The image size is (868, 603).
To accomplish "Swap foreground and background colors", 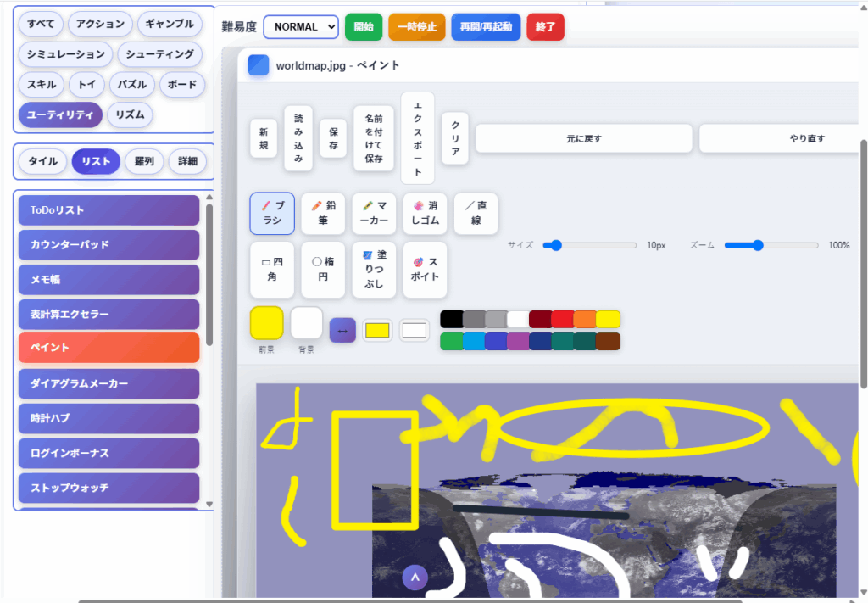I will pyautogui.click(x=342, y=330).
